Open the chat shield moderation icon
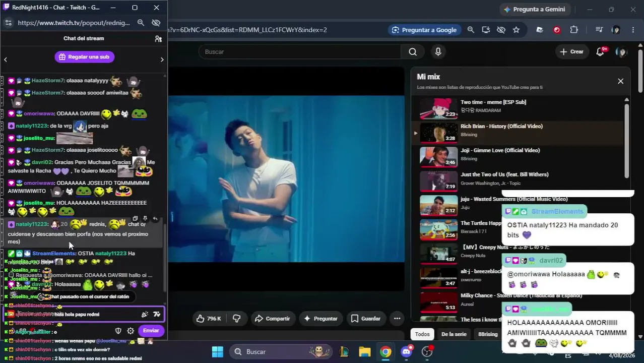The width and height of the screenshot is (644, 363). point(118,331)
